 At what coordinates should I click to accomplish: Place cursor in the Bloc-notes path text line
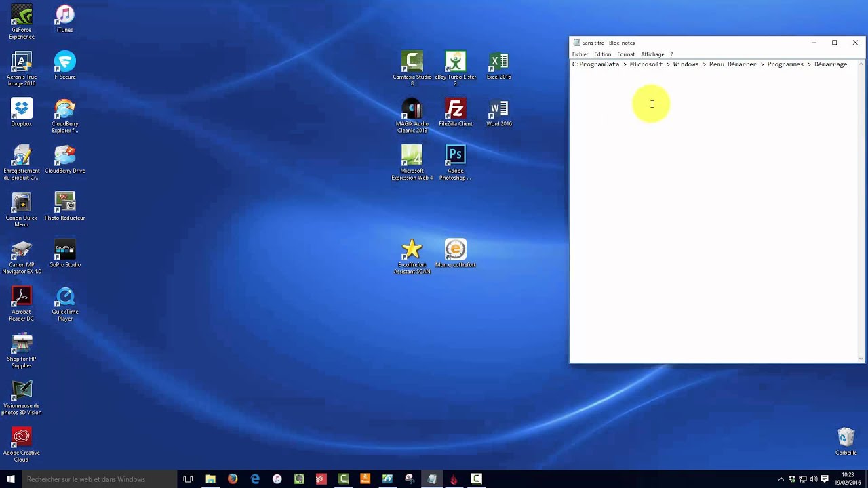pyautogui.click(x=709, y=64)
